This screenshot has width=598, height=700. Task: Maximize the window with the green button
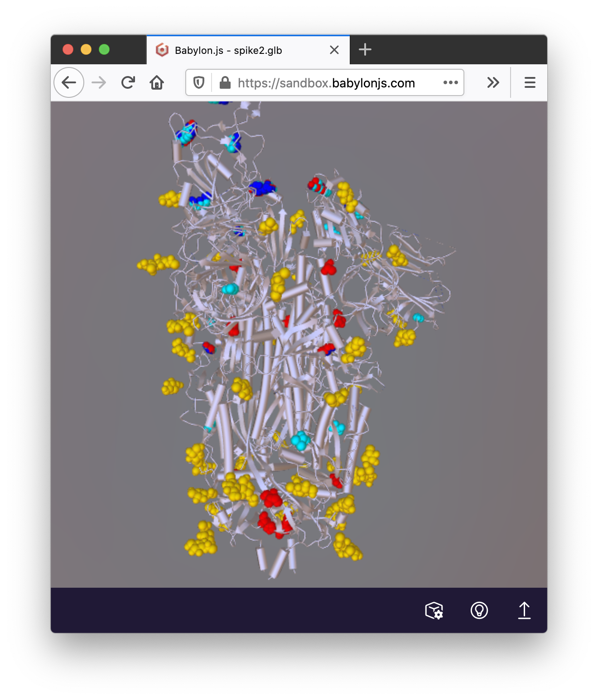pyautogui.click(x=104, y=49)
